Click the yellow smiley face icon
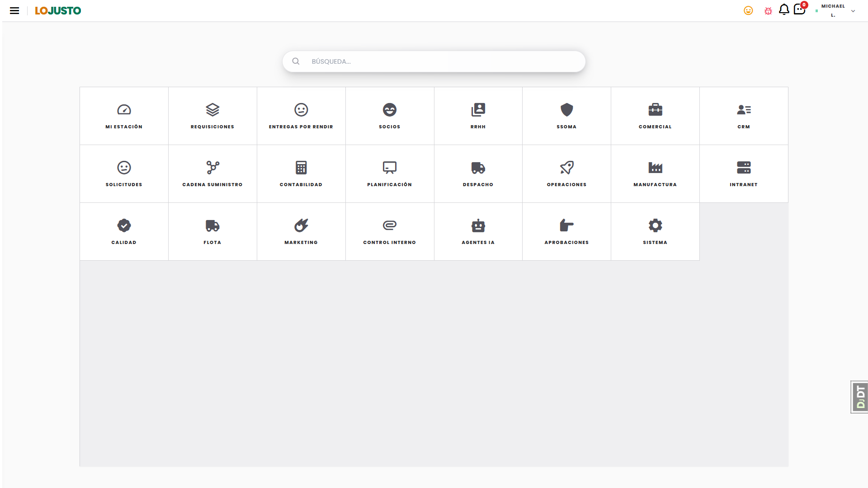 coord(748,10)
